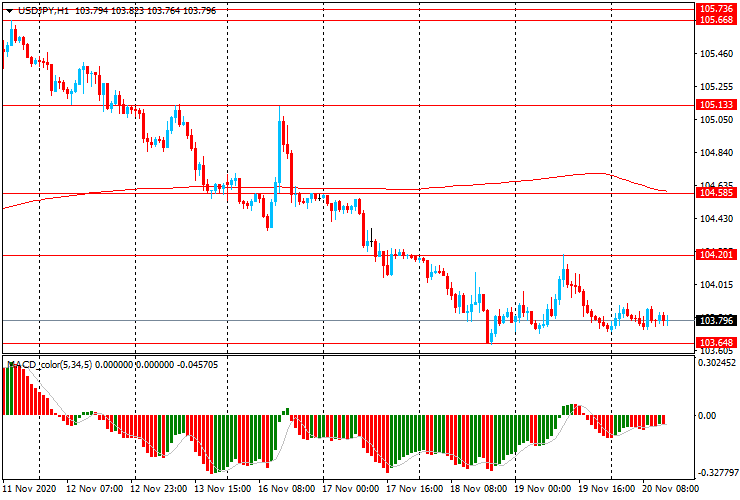Select the MACD_color(5,34,5) indicator label

click(x=50, y=364)
